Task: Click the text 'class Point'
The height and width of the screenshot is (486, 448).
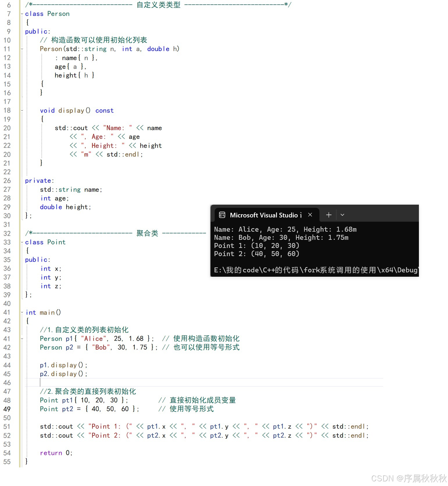Action: click(45, 242)
